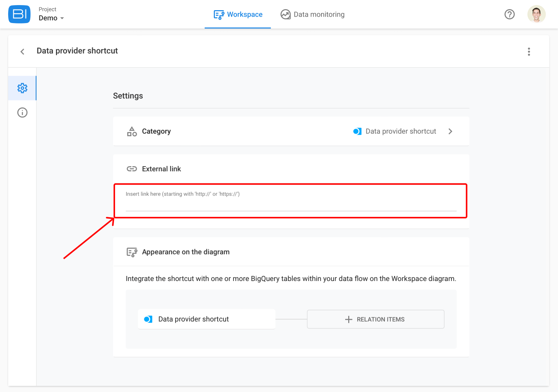558x392 pixels.
Task: Click the user profile avatar
Action: (536, 14)
